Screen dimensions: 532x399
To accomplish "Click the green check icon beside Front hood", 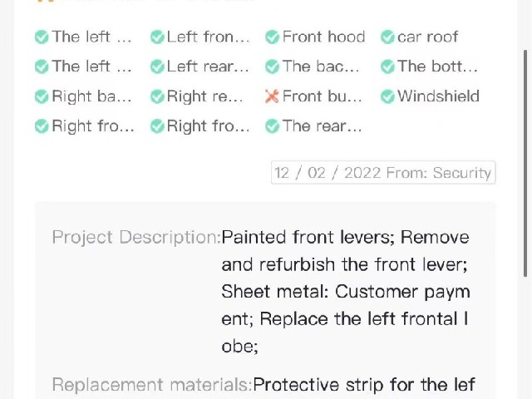I will tap(272, 37).
